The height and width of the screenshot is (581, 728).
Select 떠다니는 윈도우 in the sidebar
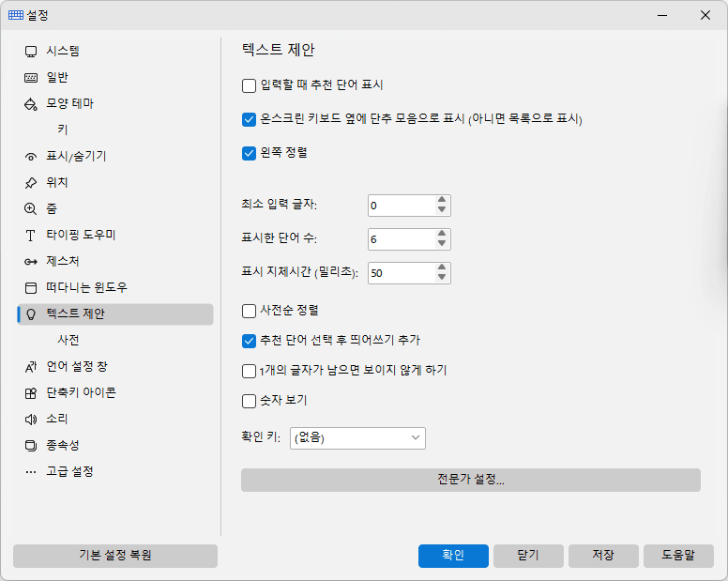(115, 288)
